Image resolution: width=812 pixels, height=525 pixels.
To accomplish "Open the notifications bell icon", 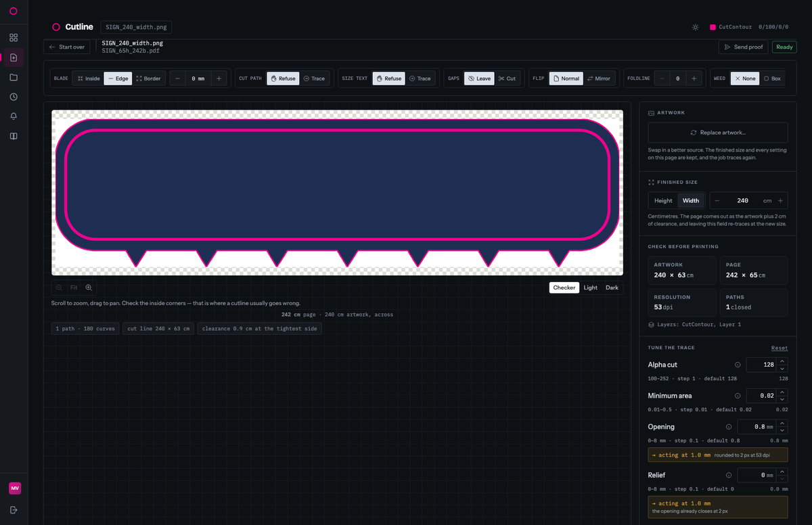I will coord(14,116).
